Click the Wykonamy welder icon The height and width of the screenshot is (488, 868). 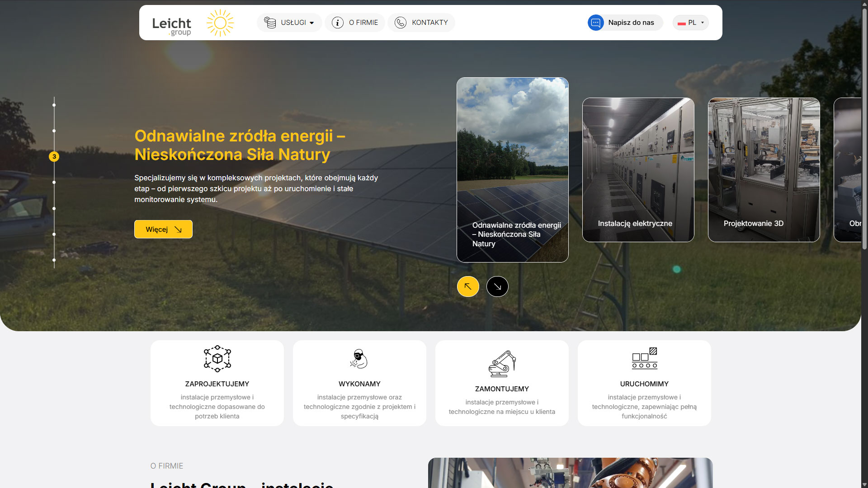[359, 359]
